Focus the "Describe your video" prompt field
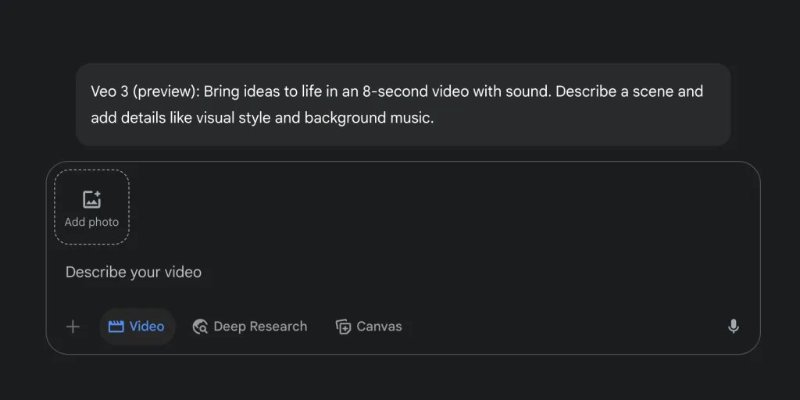This screenshot has height=400, width=800. (300, 272)
